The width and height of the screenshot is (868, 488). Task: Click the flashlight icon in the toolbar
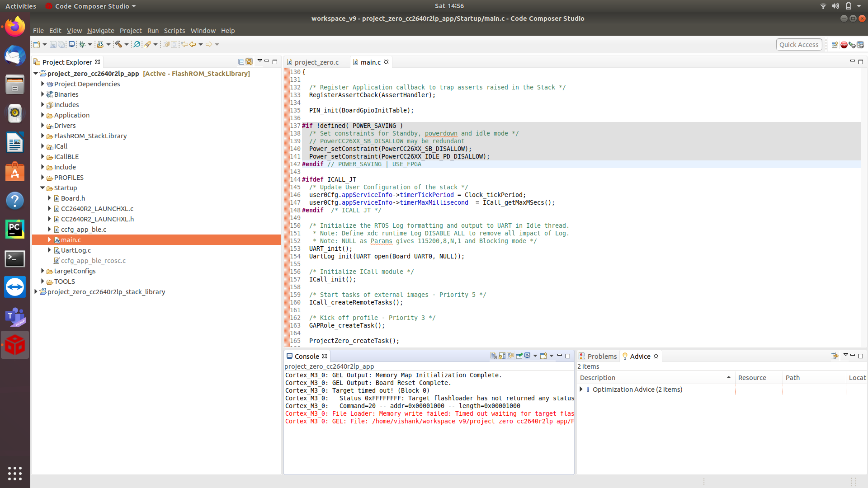pyautogui.click(x=147, y=44)
